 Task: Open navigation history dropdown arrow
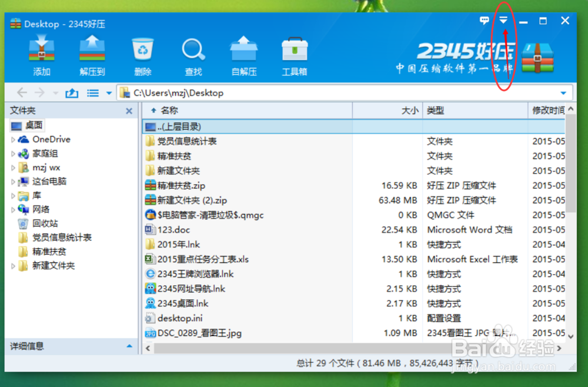point(55,93)
